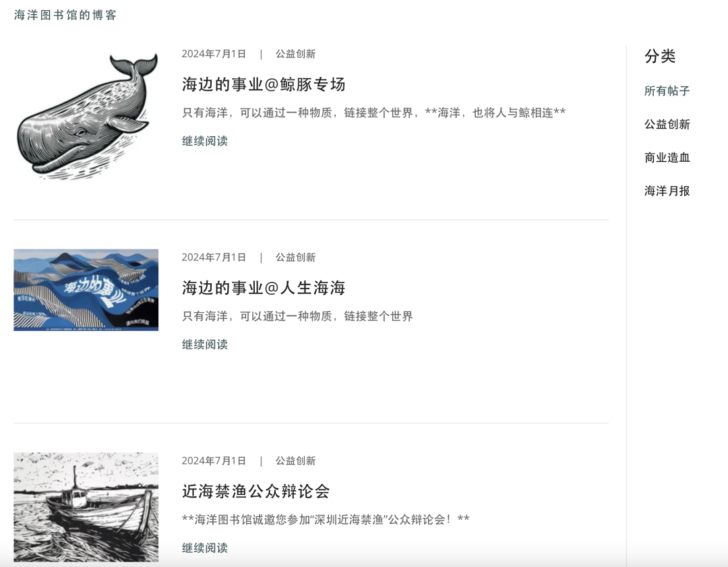Select 公益创新 in the category sidebar
Screen dimensions: 728x567
[x=667, y=124]
